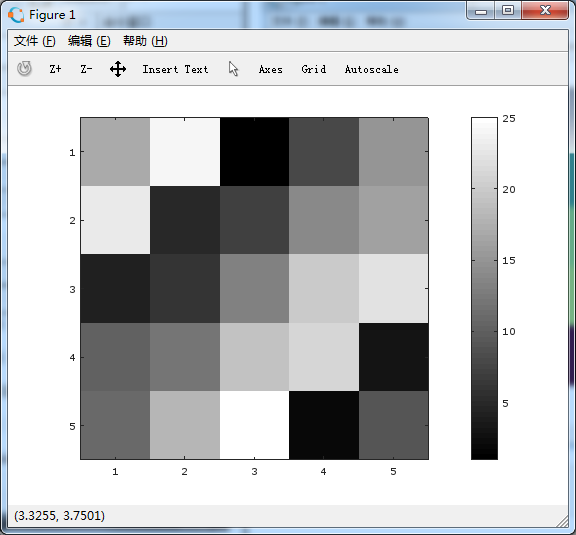The image size is (576, 535).
Task: Close the Figure 1 window
Action: click(545, 11)
